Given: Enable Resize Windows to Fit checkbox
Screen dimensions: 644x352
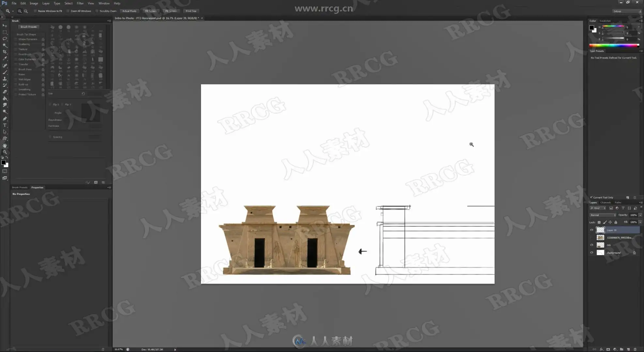Looking at the screenshot, I should [x=35, y=11].
